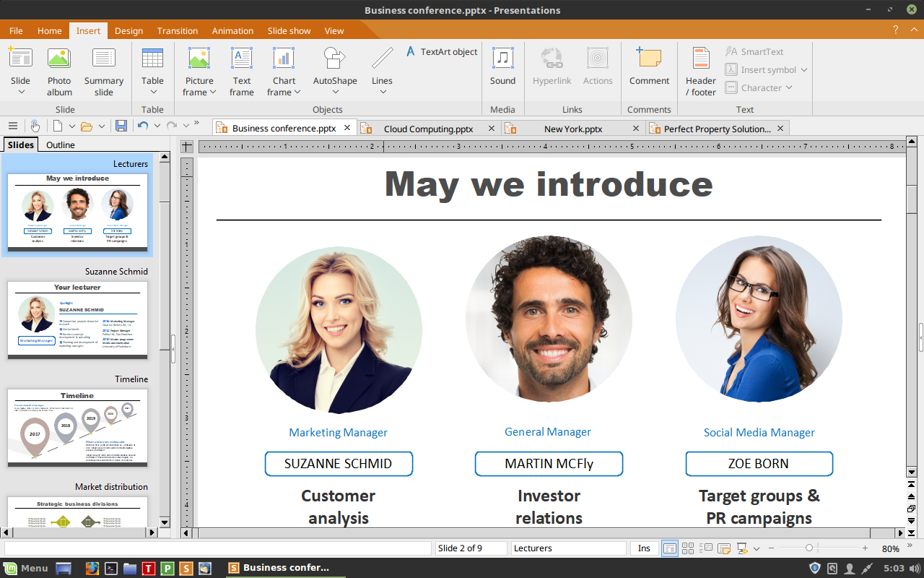
Task: Switch to slide sorter view in status bar
Action: [688, 548]
